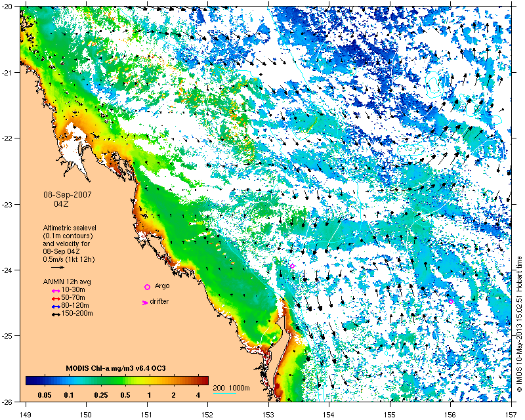Click the '(0.1m contours)' text
The width and height of the screenshot is (525, 420).
[x=68, y=236]
